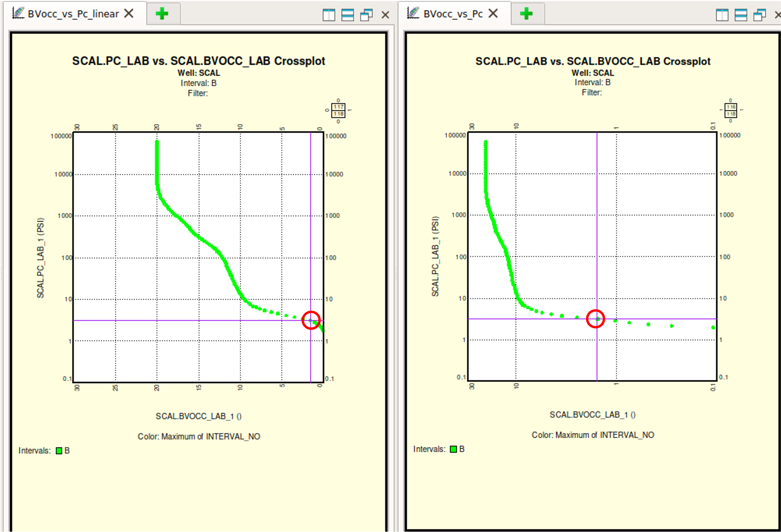Image resolution: width=781 pixels, height=532 pixels.
Task: Click rightmost green data point on right crossplot
Action: (713, 327)
